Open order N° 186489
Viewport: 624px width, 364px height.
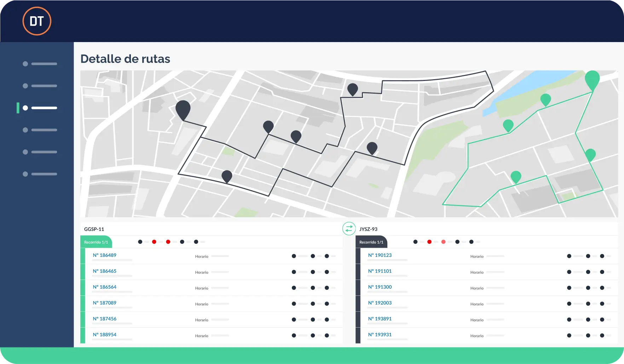coord(105,255)
